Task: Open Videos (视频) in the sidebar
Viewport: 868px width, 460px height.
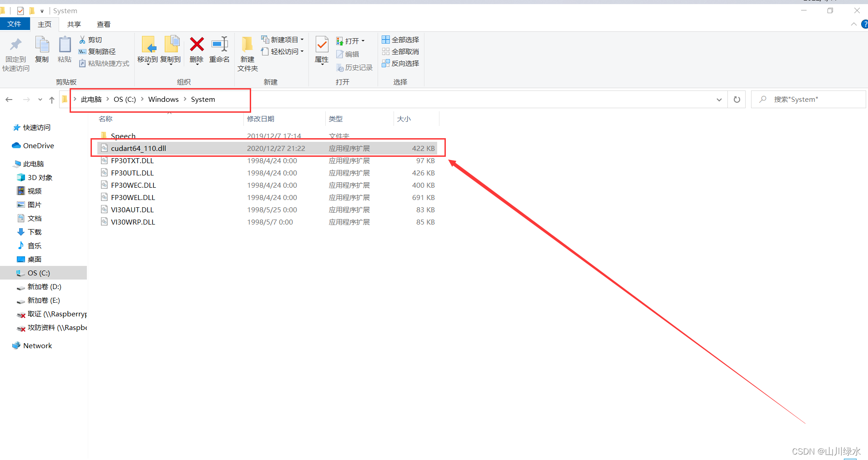Action: [29, 191]
